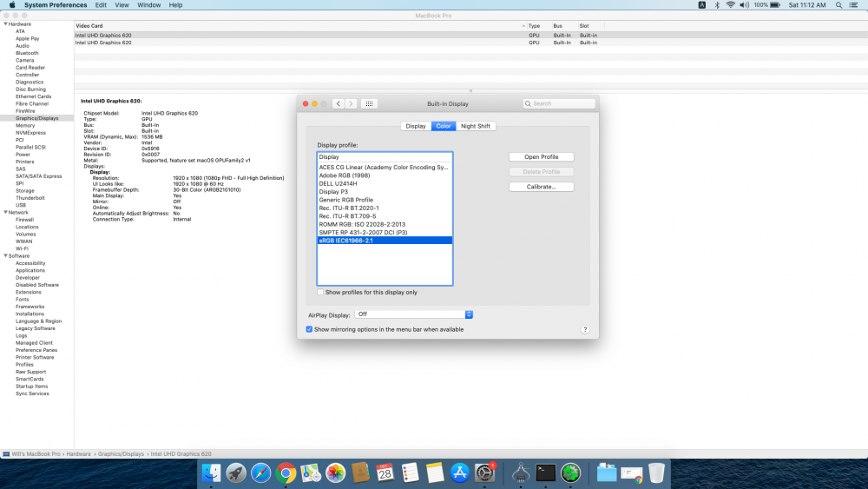Click the Calibrate... button
This screenshot has width=868, height=489.
click(542, 187)
